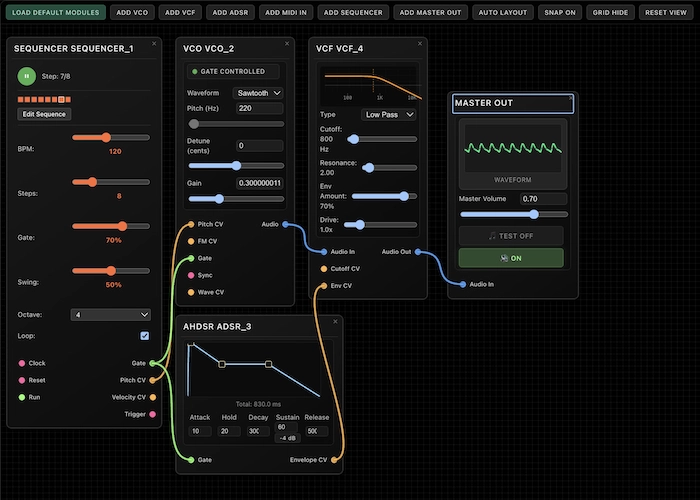
Task: Click AUTO LAYOUT in the toolbar
Action: (x=501, y=13)
